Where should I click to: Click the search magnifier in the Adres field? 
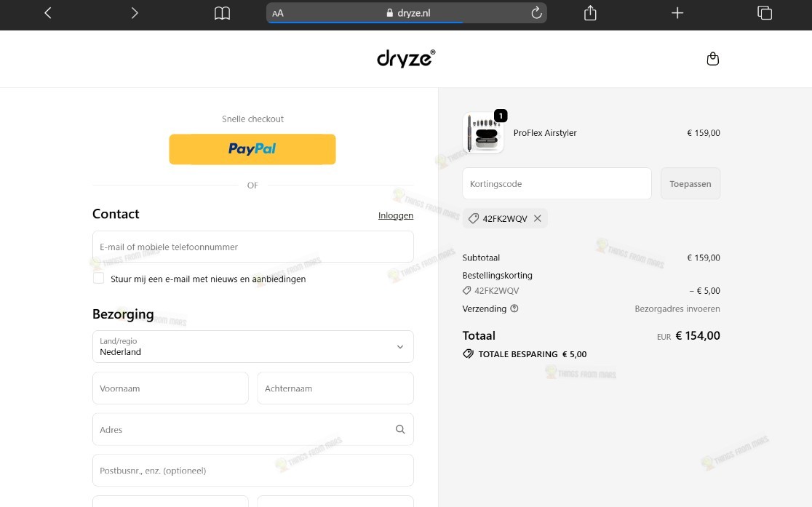click(x=400, y=429)
